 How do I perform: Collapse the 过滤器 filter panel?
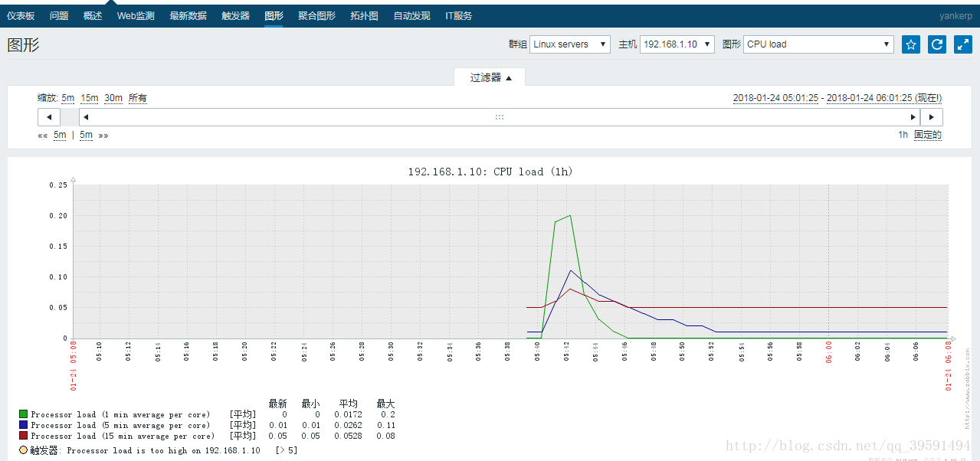pyautogui.click(x=490, y=77)
